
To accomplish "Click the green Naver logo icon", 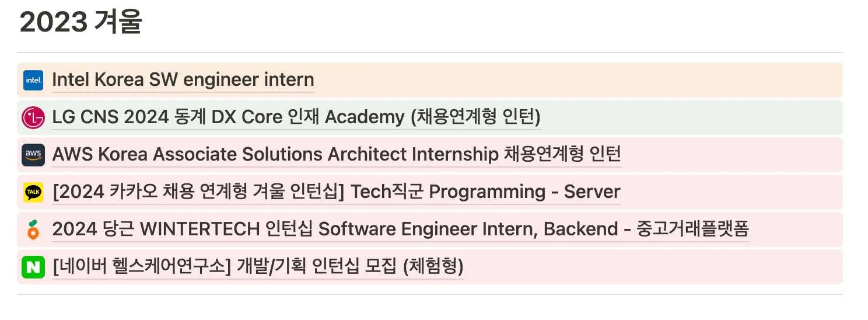I will [33, 267].
